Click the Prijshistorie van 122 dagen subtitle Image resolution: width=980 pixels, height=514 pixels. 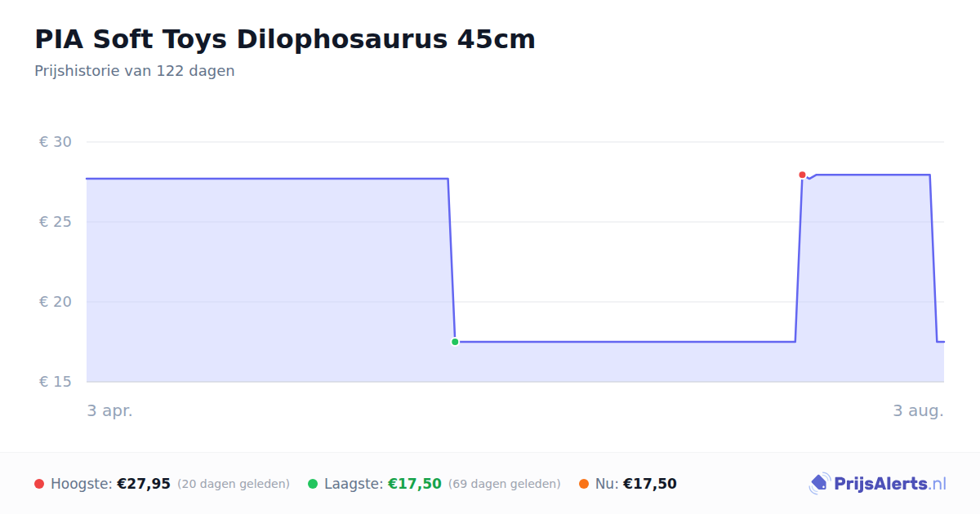(x=135, y=71)
